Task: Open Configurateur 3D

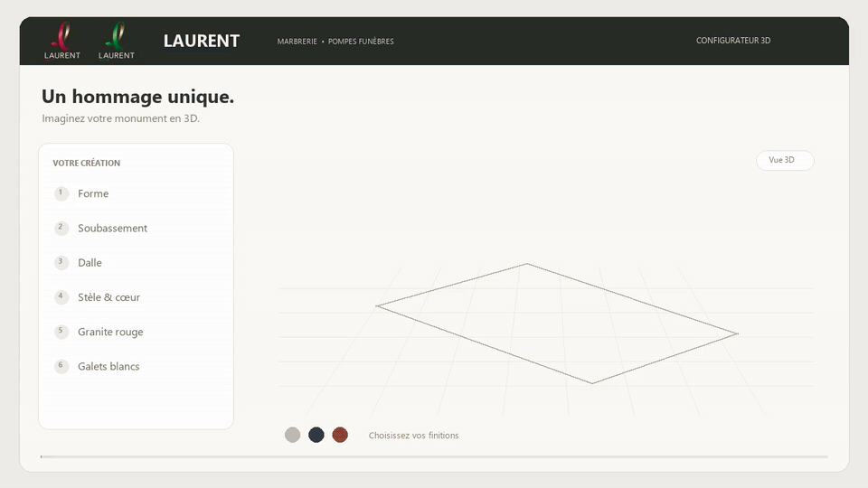Action: [733, 41]
